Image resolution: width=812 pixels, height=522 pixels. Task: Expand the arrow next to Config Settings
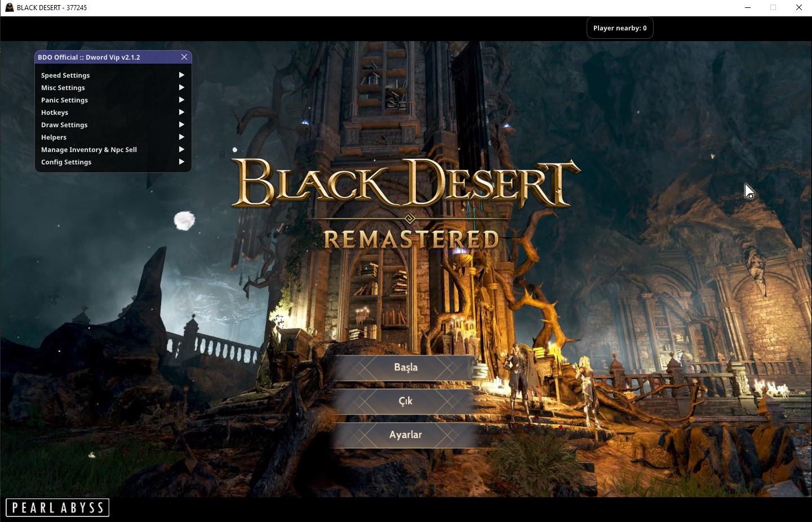pos(181,162)
